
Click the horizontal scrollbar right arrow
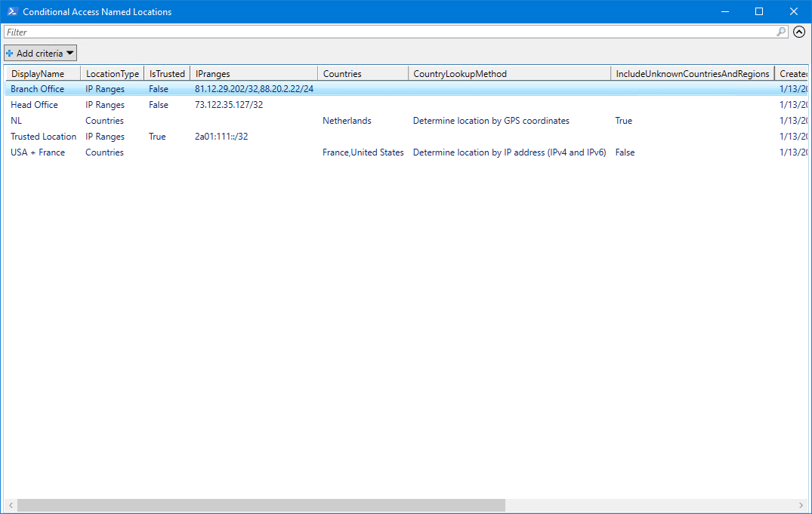coord(801,505)
